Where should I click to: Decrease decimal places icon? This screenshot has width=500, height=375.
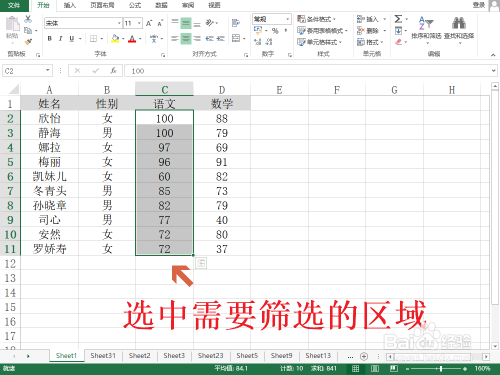[x=269, y=42]
